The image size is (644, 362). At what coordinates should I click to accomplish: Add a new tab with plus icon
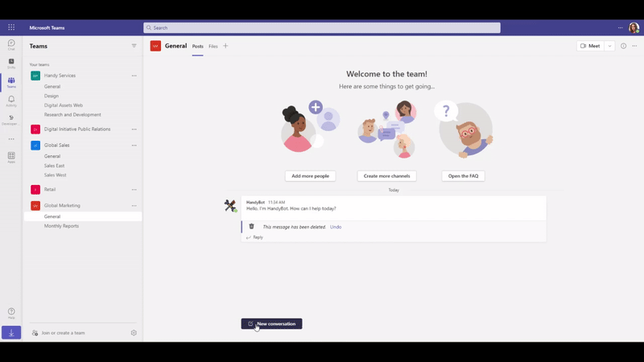225,46
